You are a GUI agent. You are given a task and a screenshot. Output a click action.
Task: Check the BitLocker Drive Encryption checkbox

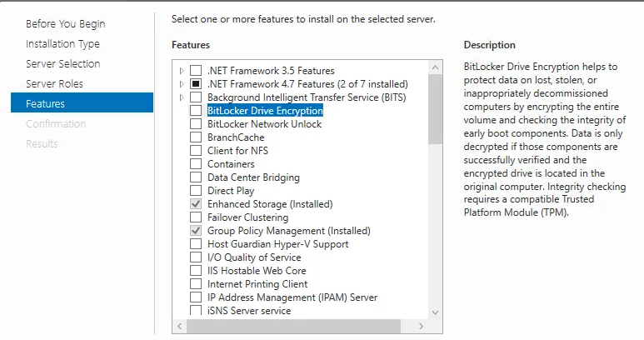196,111
